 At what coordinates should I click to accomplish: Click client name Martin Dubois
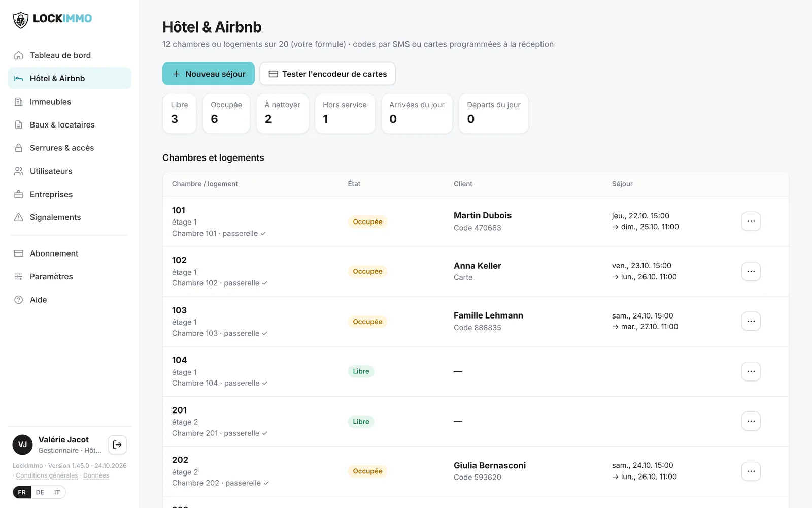point(483,215)
